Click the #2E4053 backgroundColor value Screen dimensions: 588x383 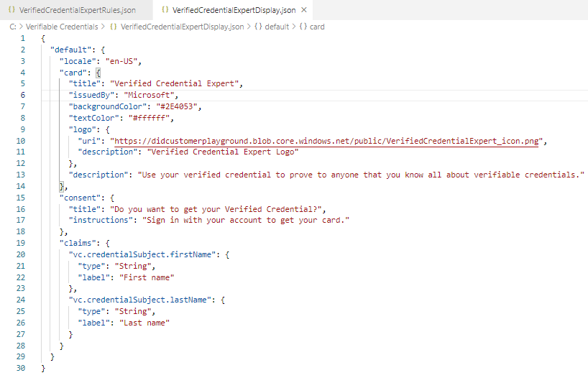click(177, 106)
